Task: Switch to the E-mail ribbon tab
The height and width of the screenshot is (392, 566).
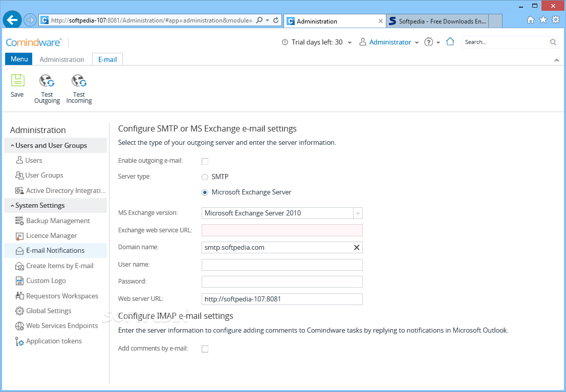Action: 107,59
